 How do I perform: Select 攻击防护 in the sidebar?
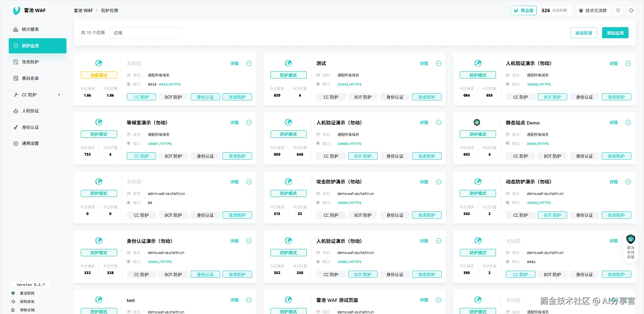pyautogui.click(x=30, y=62)
